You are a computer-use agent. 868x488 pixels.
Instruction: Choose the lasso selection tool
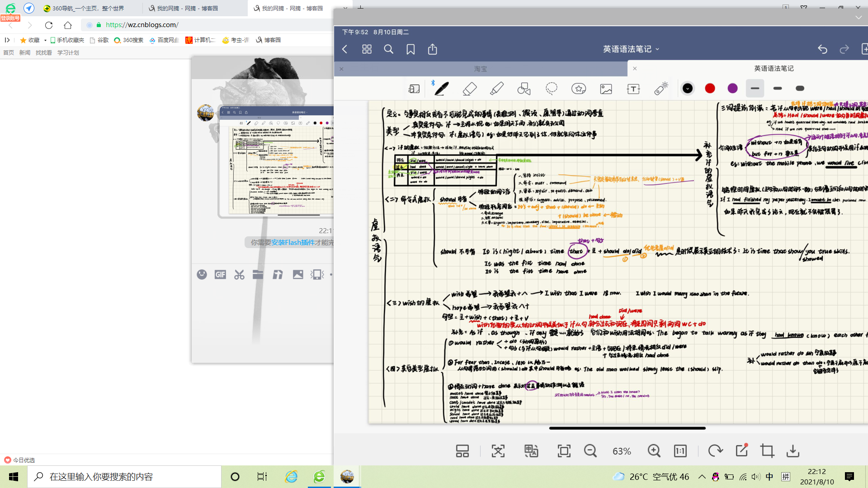(x=551, y=89)
